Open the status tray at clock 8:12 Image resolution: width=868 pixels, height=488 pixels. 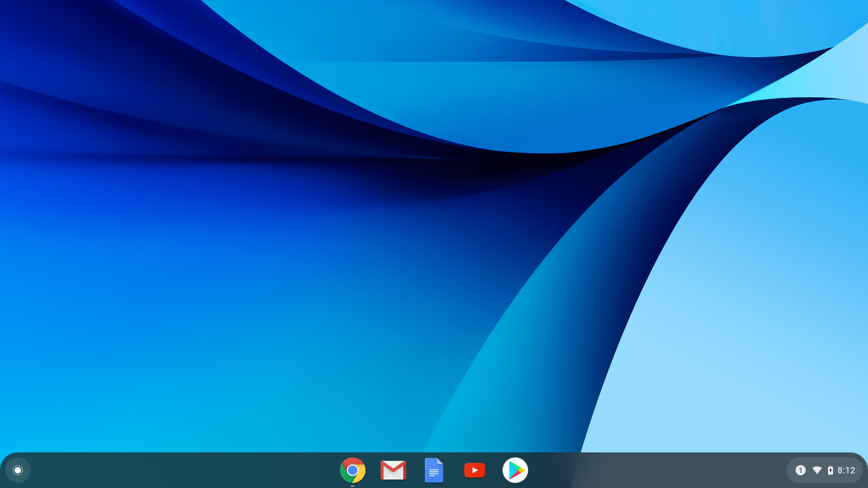click(x=846, y=470)
